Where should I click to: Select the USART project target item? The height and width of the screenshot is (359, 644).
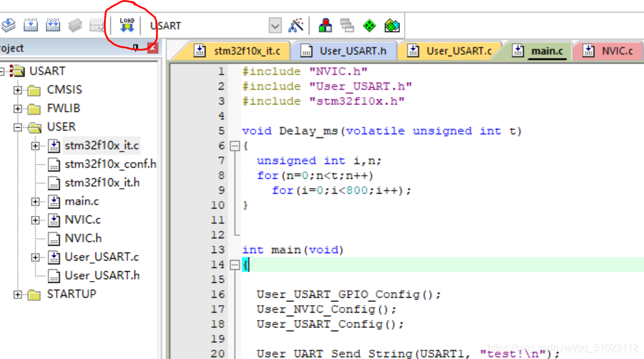pyautogui.click(x=47, y=71)
